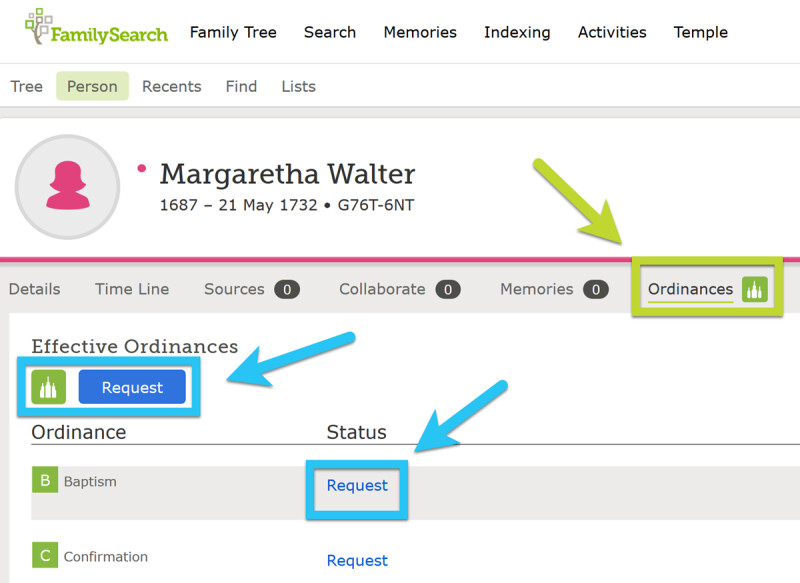Select the Person tab
The image size is (800, 583).
(92, 86)
